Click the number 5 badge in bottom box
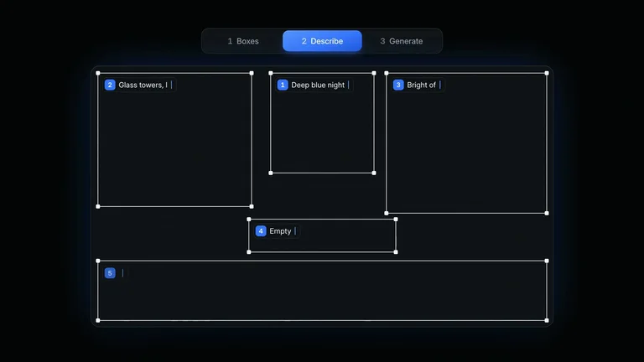 [x=110, y=273]
